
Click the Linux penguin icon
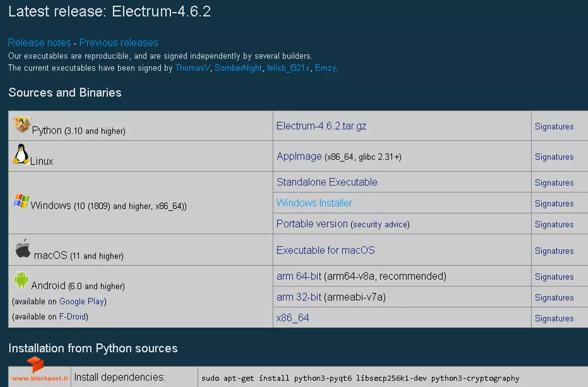coord(21,154)
